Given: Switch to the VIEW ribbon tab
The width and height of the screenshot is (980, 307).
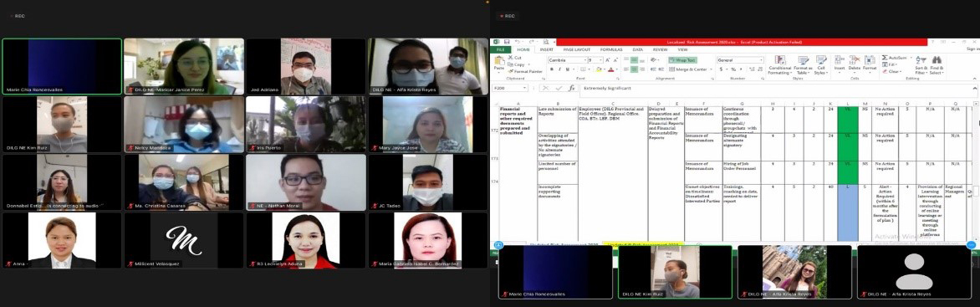Looking at the screenshot, I should (682, 49).
